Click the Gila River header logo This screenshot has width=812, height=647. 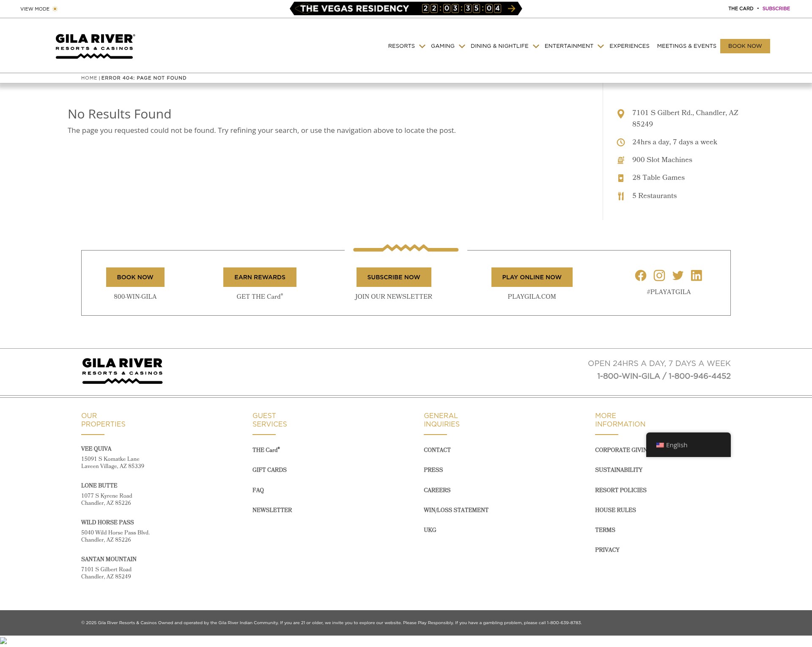96,46
